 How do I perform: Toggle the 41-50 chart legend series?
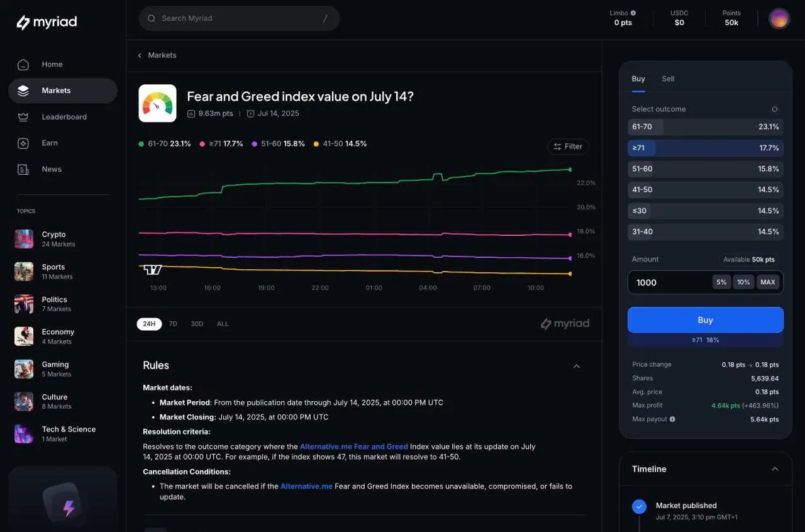coord(340,144)
